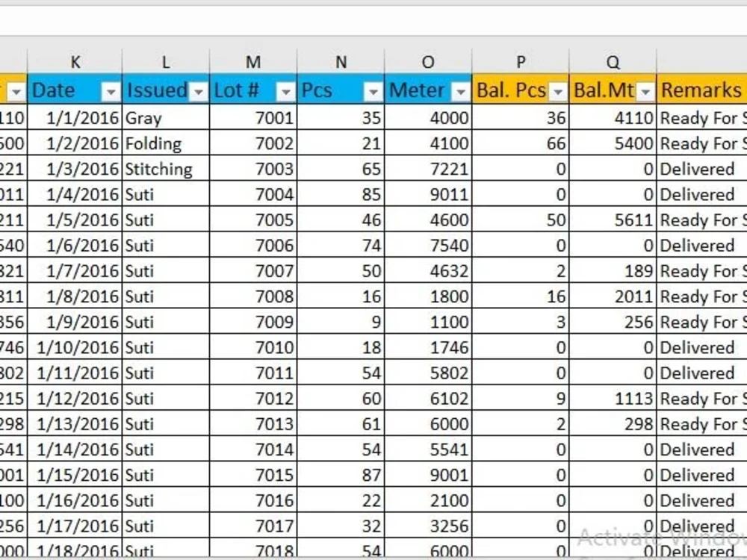Select Ready For remark in lot 7008 row
The height and width of the screenshot is (560, 747).
coord(701,296)
